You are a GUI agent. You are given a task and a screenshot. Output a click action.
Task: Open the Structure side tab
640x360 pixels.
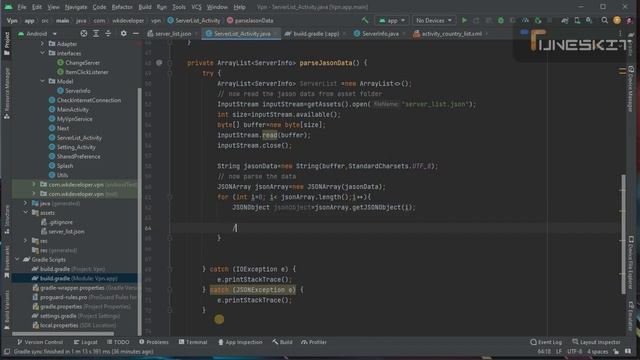click(7, 220)
